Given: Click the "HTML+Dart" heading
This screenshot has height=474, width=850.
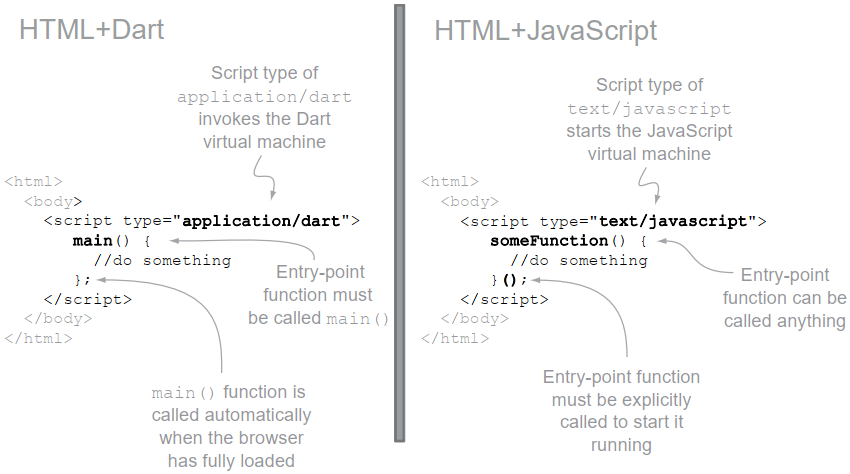Looking at the screenshot, I should 92,29.
